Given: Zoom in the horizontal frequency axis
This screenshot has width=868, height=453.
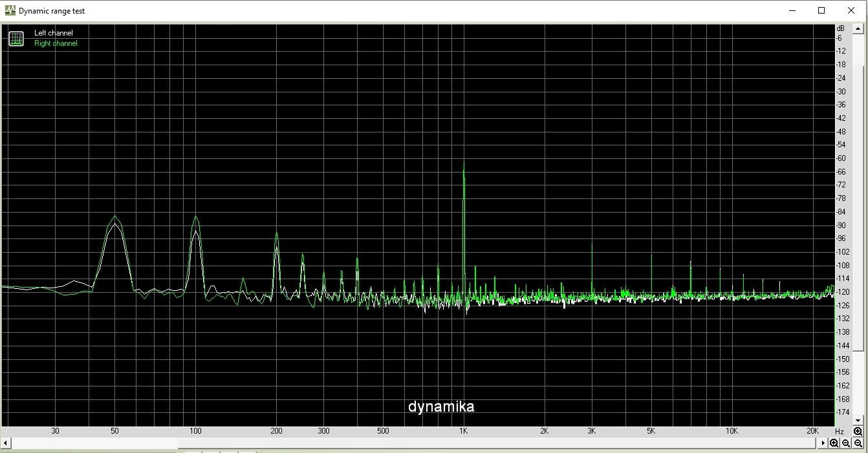Looking at the screenshot, I should (834, 443).
